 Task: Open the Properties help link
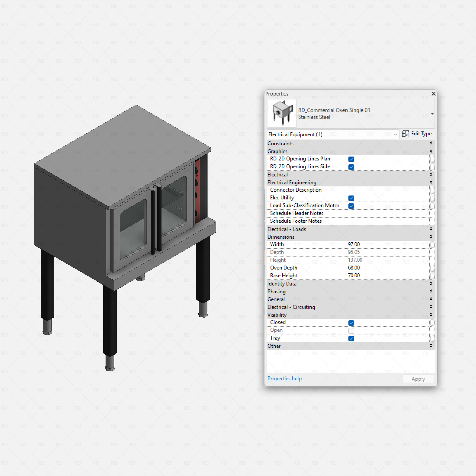tap(284, 378)
